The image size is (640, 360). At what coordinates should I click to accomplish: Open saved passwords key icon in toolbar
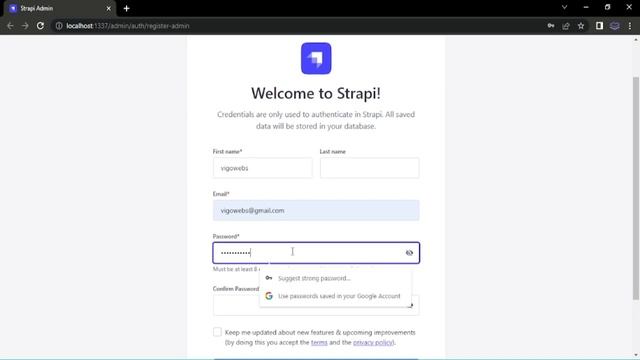point(551,26)
